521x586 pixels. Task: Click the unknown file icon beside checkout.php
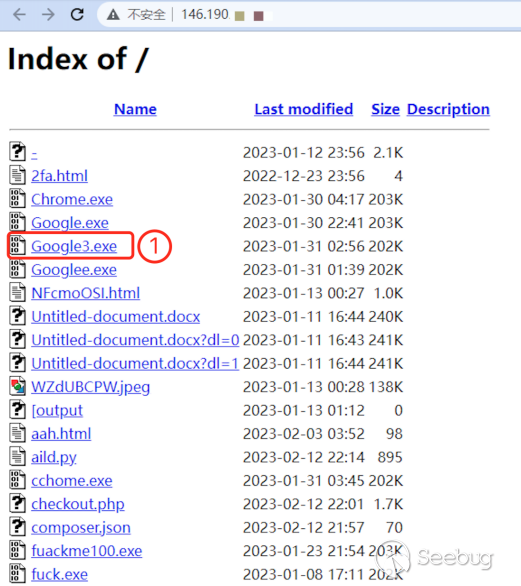pyautogui.click(x=17, y=503)
